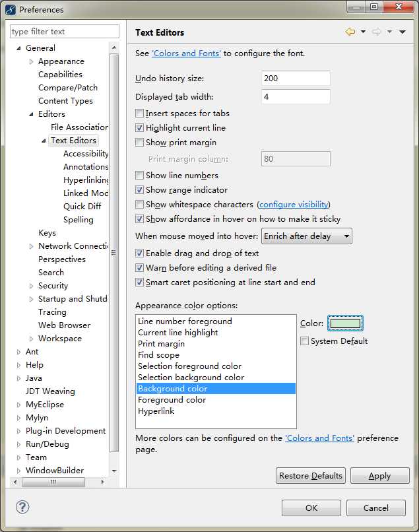Screen dimensions: 419x532
Task: Focus the type filter text field
Action: click(65, 32)
